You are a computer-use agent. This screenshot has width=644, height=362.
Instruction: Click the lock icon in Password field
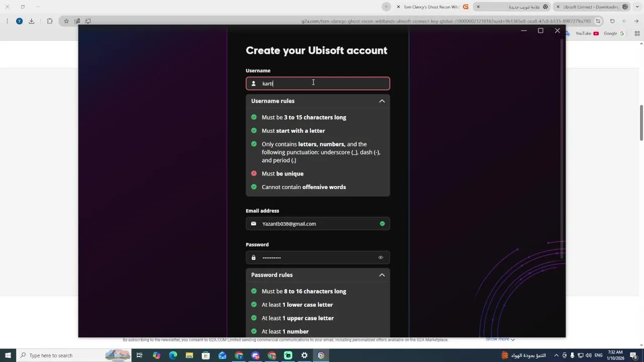click(x=254, y=257)
